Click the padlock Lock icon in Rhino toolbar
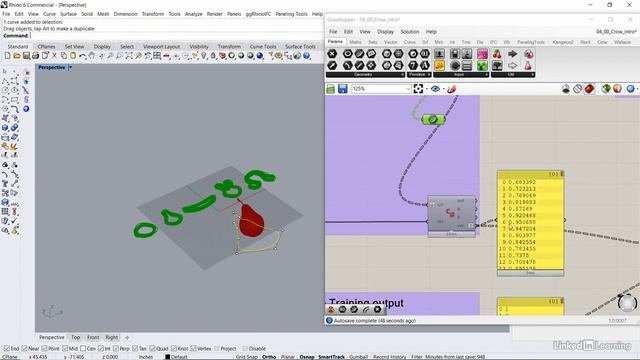 click(x=213, y=56)
